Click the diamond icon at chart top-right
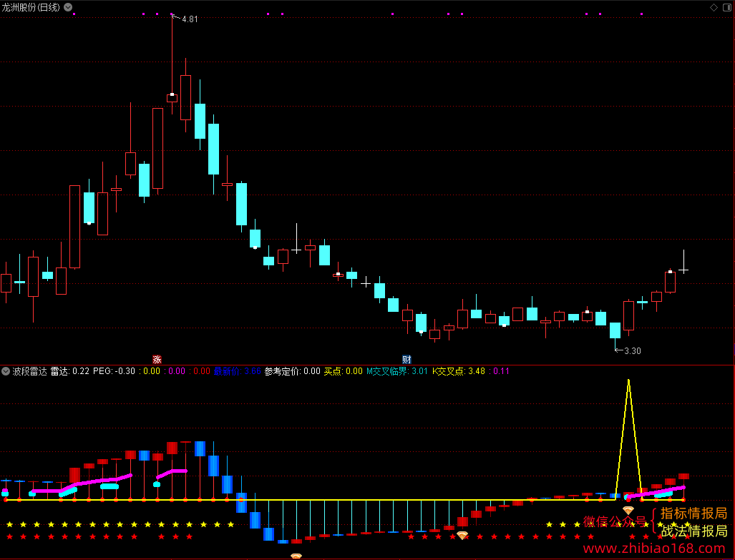 pos(714,7)
